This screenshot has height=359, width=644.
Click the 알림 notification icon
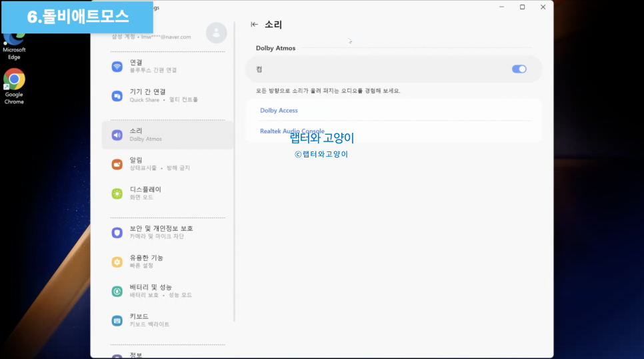click(x=117, y=165)
